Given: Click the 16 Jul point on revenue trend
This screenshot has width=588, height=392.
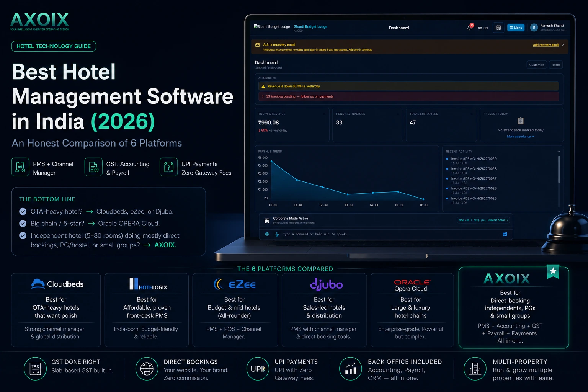Looking at the screenshot, I should tap(423, 199).
